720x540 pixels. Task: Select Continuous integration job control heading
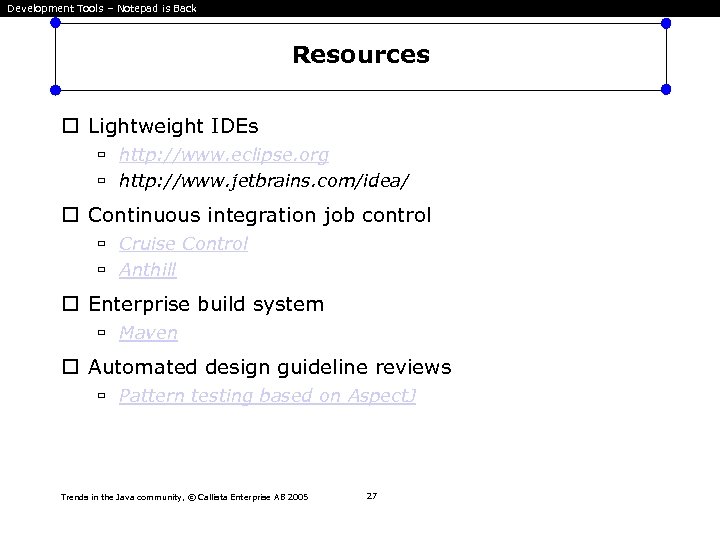(259, 215)
